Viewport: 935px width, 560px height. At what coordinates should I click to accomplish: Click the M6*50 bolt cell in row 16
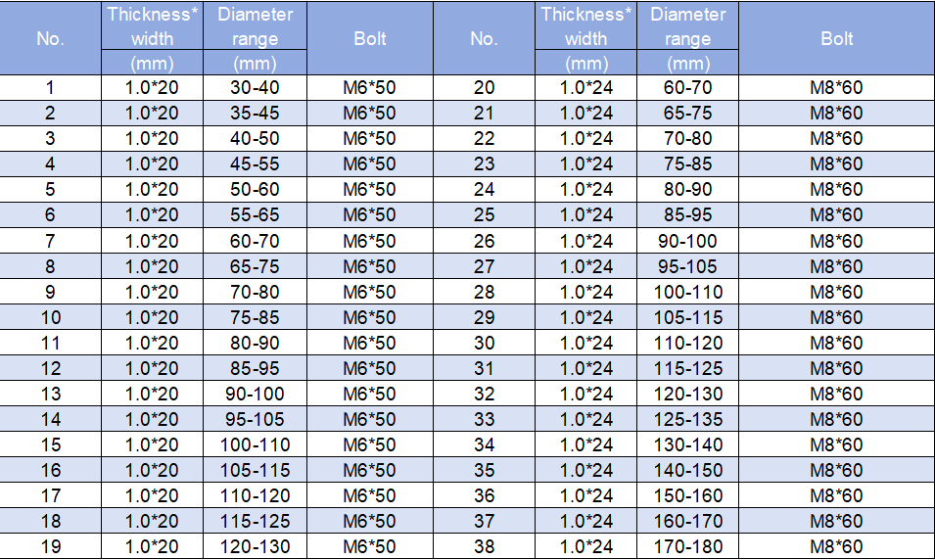(370, 470)
